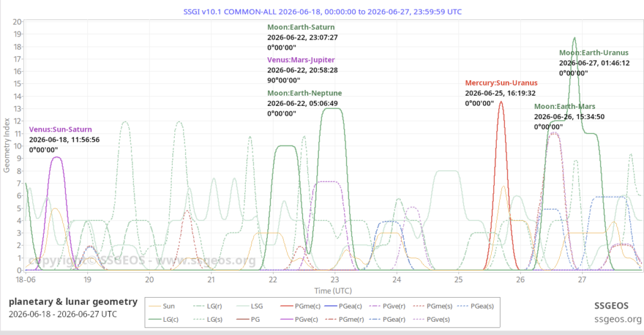Toggle the PGve(s) legend entry
Viewport: 644px width, 335px height.
point(431,319)
